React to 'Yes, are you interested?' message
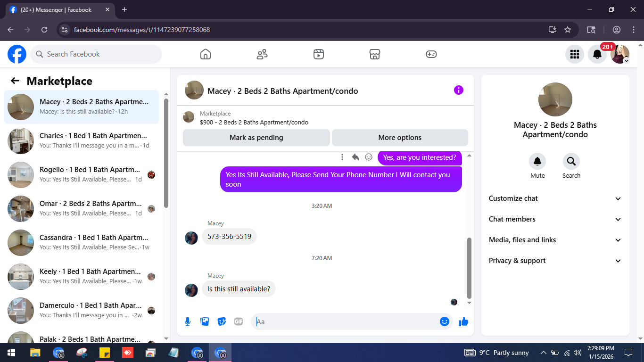 coord(369,157)
